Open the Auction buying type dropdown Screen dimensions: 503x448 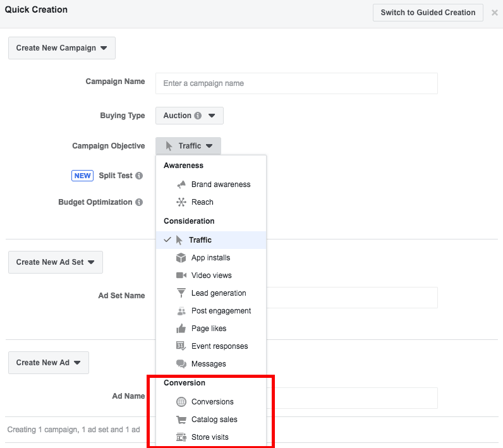[190, 116]
